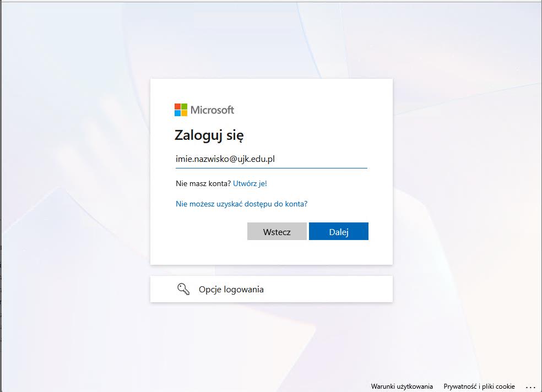This screenshot has height=392, width=542.
Task: Open the Opcje logowania sign-in options
Action: click(272, 289)
